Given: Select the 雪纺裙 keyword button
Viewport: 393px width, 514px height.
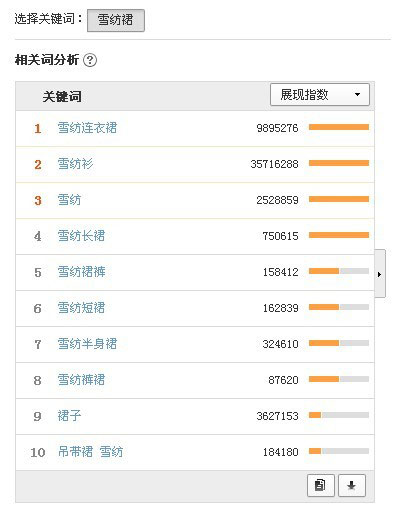Looking at the screenshot, I should pyautogui.click(x=116, y=20).
